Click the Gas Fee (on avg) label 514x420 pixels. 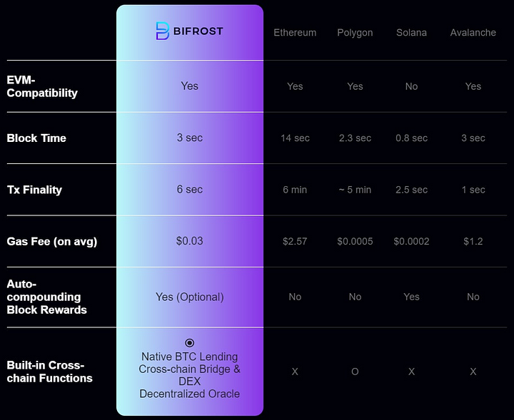coord(52,242)
